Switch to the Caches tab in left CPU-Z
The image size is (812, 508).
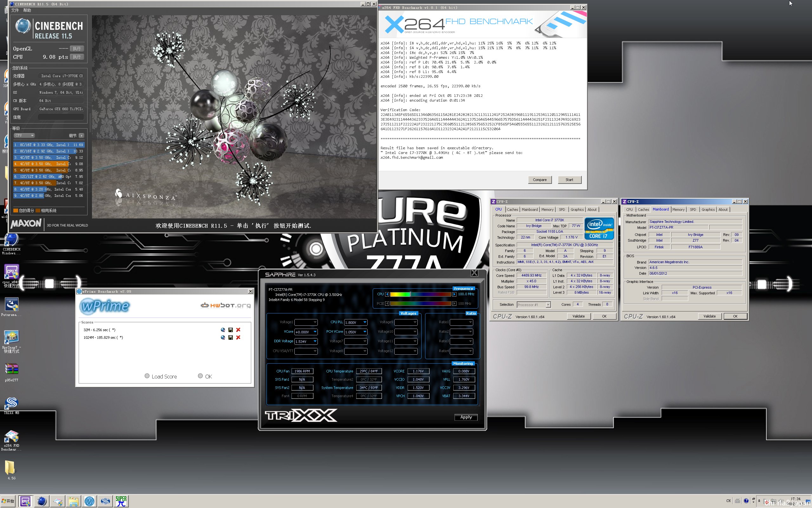coord(512,209)
